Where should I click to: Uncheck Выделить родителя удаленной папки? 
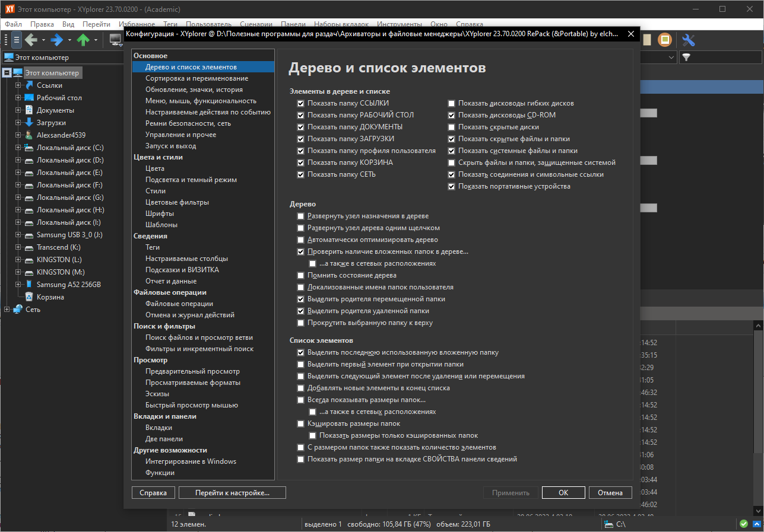301,311
